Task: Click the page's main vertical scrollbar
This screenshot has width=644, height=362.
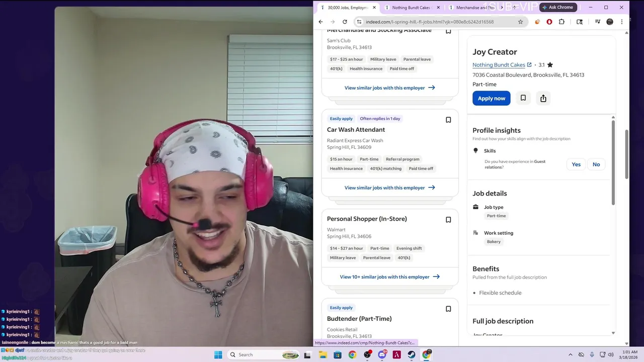Action: 626,153
